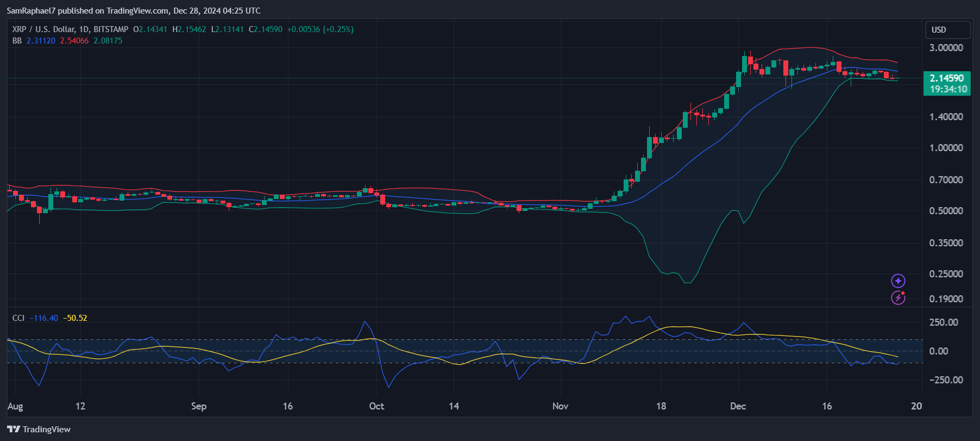Viewport: 980px width, 441px height.
Task: Select the XRP / U.S. Dollar symbol title
Action: click(x=71, y=29)
